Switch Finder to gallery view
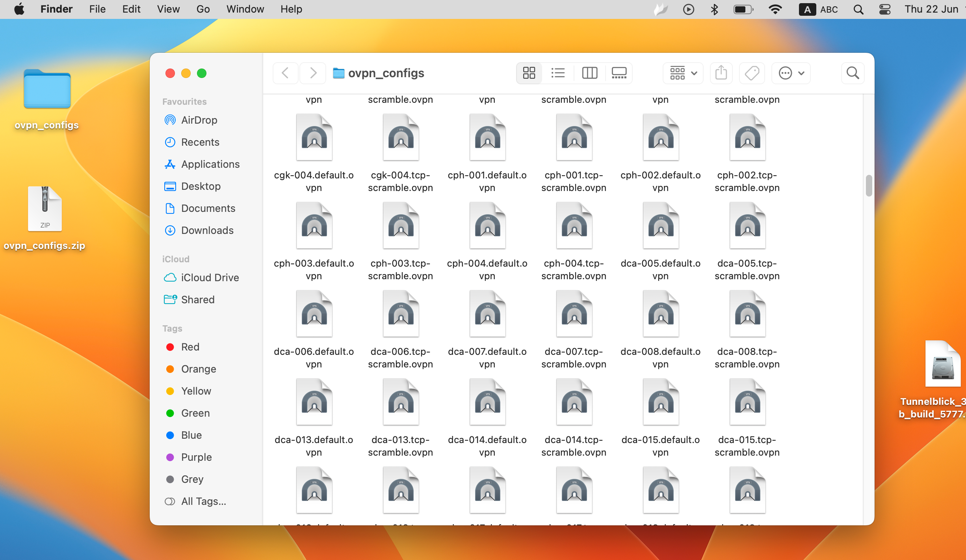Screen dimensions: 966x560 (619, 73)
